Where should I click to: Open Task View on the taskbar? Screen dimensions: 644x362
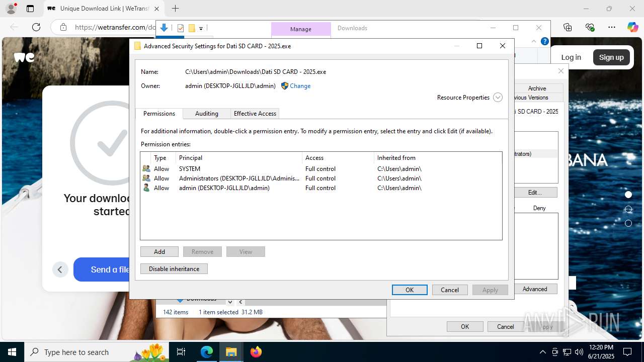[x=181, y=352]
